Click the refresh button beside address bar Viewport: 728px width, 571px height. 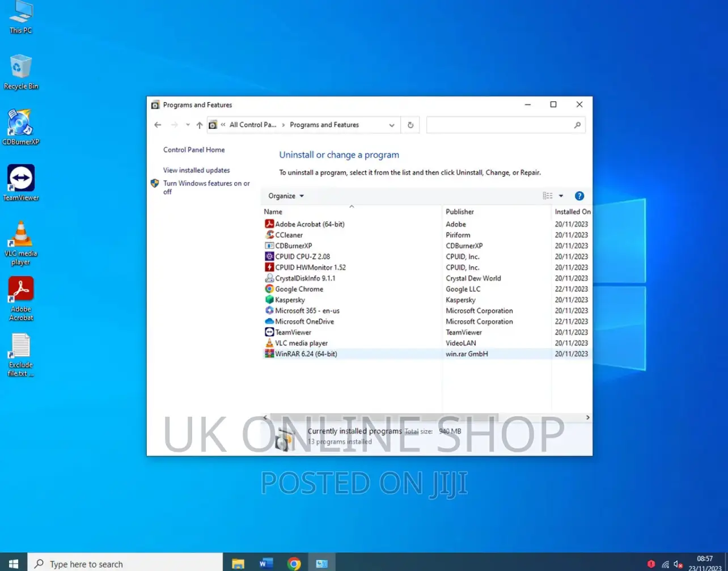click(x=410, y=125)
